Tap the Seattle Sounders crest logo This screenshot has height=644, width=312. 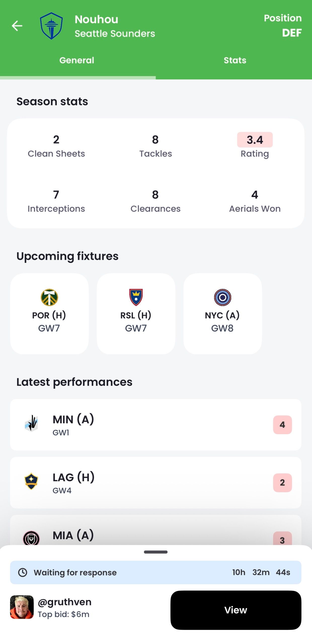point(51,26)
